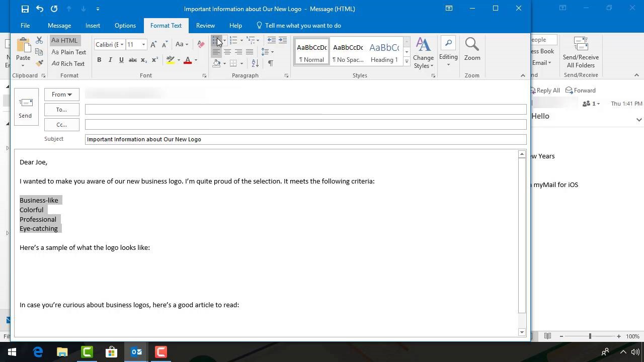Toggle Show/Hide paragraph marks
This screenshot has width=644, height=362.
pyautogui.click(x=271, y=63)
